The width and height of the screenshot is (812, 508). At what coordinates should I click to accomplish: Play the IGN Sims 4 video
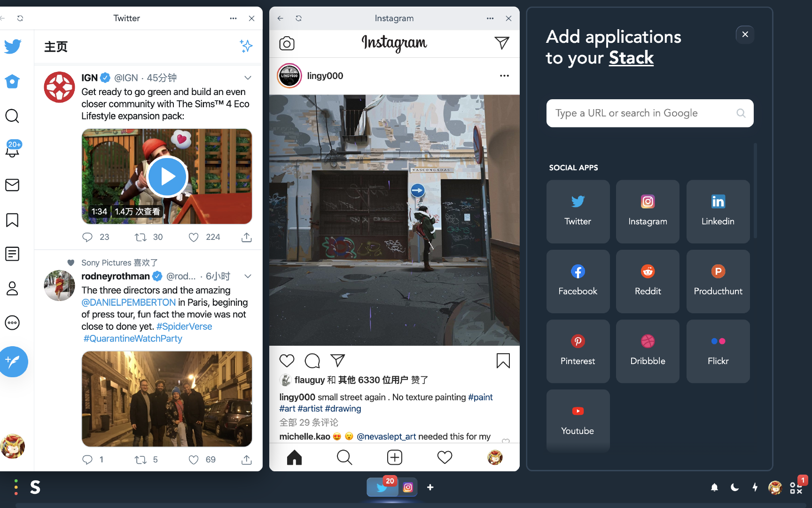tap(167, 176)
